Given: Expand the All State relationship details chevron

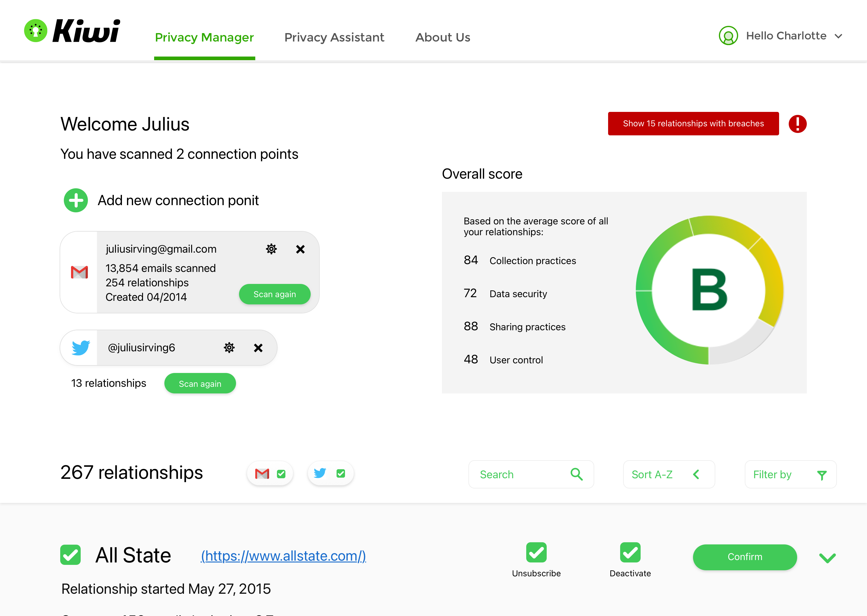Looking at the screenshot, I should [x=827, y=558].
